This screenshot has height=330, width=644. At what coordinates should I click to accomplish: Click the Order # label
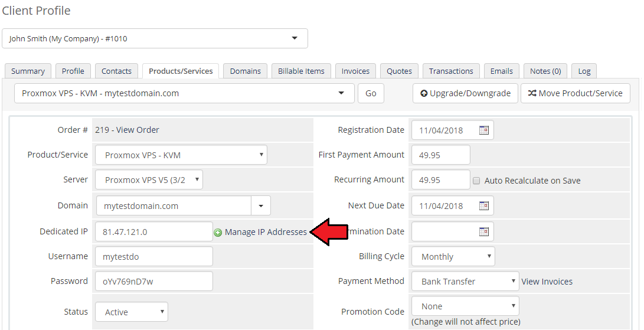click(73, 130)
